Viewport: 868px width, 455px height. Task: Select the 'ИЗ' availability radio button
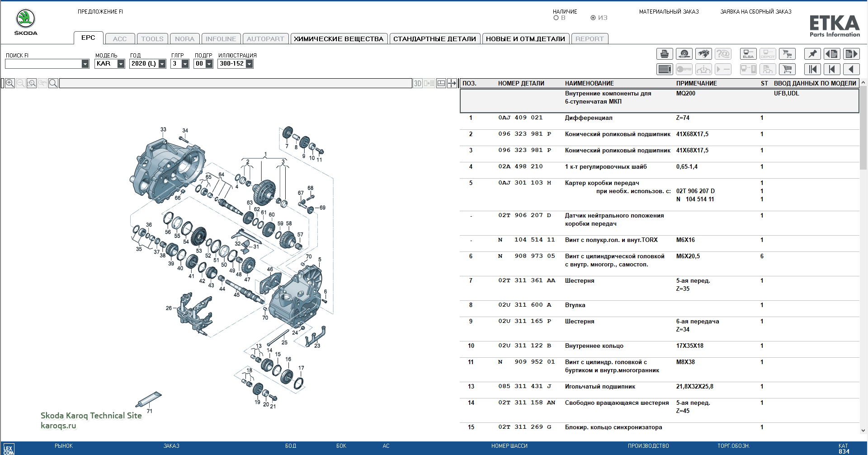click(593, 18)
